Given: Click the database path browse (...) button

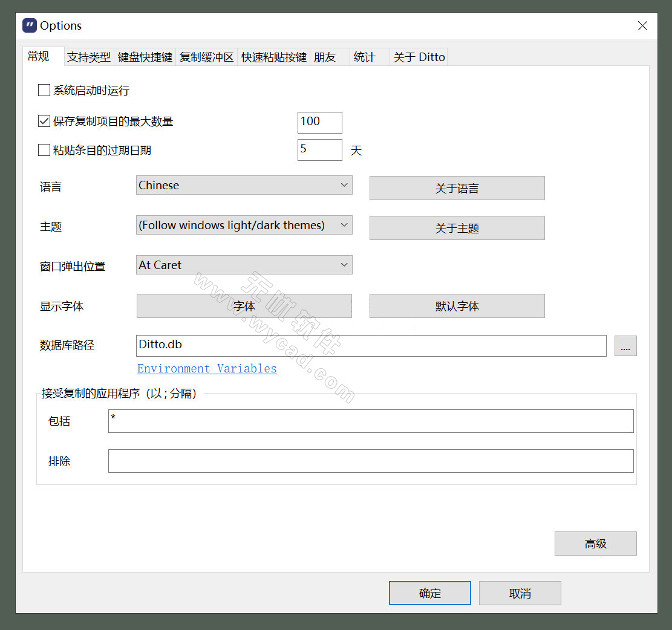Looking at the screenshot, I should [x=625, y=346].
